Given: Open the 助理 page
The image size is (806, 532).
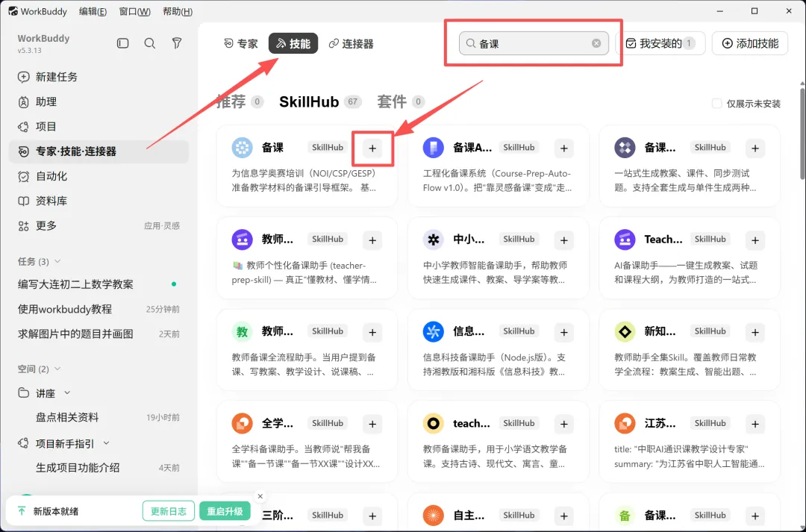Looking at the screenshot, I should [99, 101].
